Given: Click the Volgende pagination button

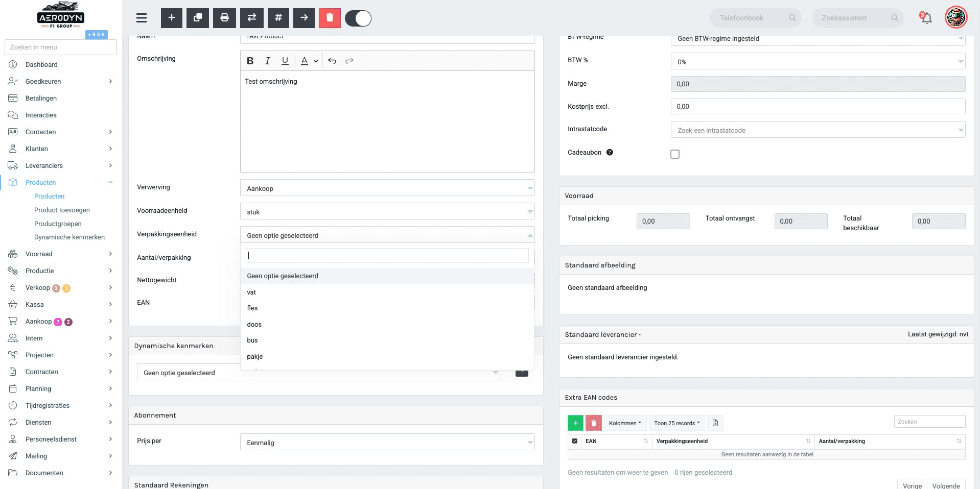Looking at the screenshot, I should [x=946, y=485].
